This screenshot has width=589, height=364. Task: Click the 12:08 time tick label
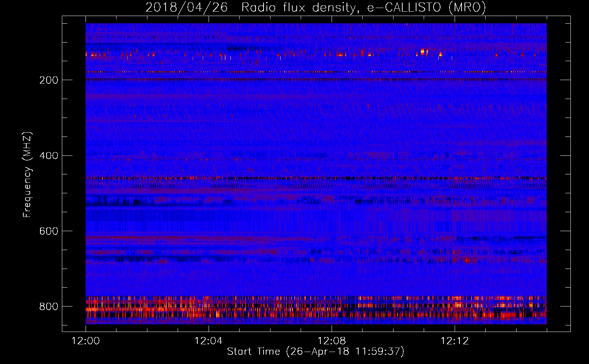[x=332, y=341]
